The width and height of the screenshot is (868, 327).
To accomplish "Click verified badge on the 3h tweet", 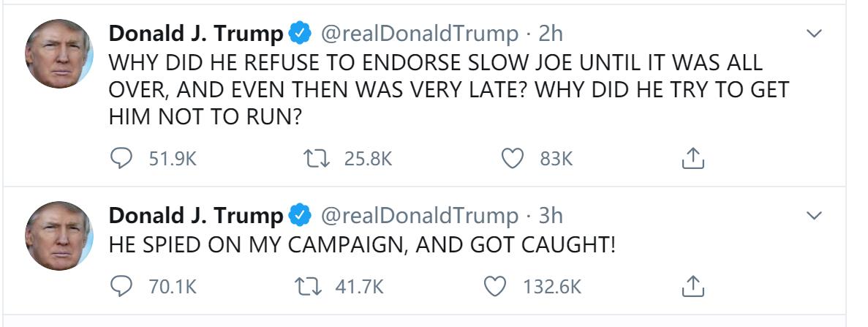I will click(x=300, y=216).
